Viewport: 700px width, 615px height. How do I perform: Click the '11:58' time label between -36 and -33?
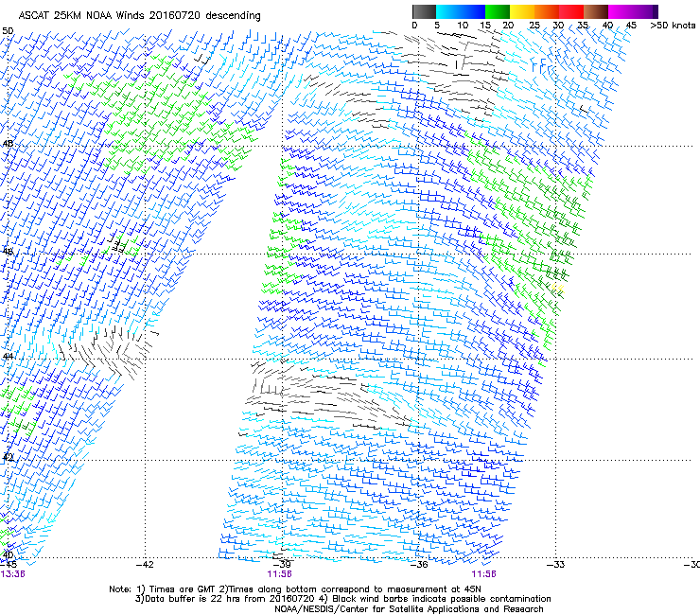(x=484, y=574)
